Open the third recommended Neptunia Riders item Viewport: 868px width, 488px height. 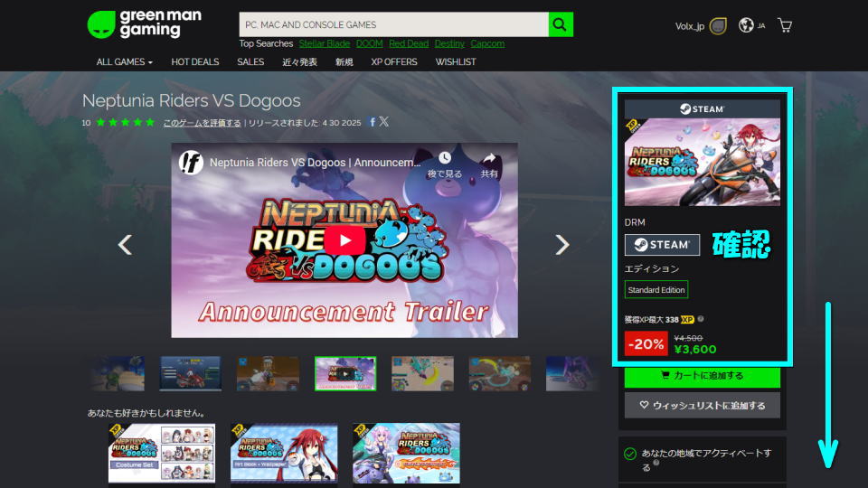406,453
